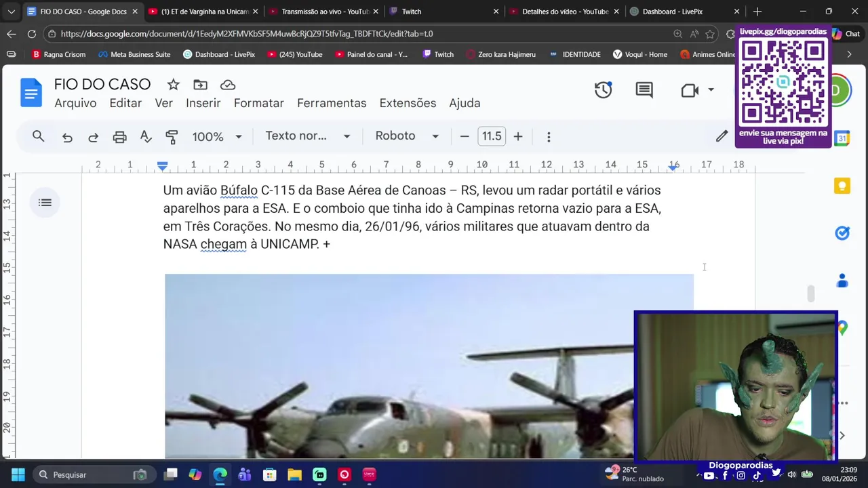Bookmark this page with star icon
This screenshot has width=868, height=488.
(x=710, y=34)
